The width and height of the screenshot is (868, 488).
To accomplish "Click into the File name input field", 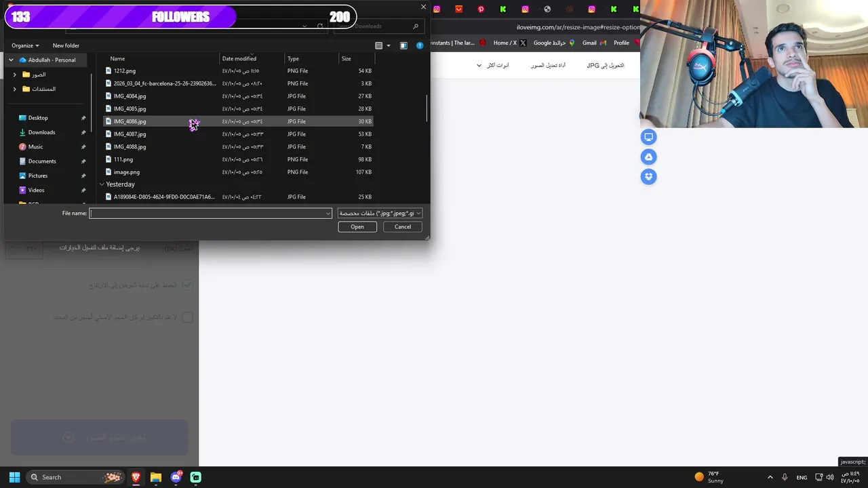I will click(208, 213).
